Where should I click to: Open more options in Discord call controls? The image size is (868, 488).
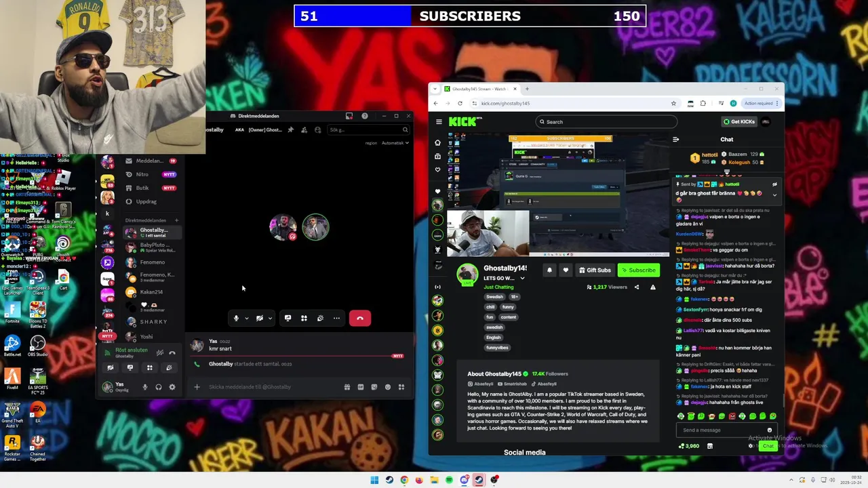(x=336, y=318)
